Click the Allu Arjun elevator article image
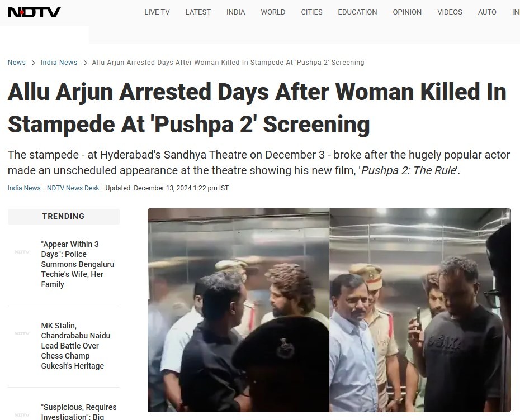The width and height of the screenshot is (520, 420). click(329, 310)
